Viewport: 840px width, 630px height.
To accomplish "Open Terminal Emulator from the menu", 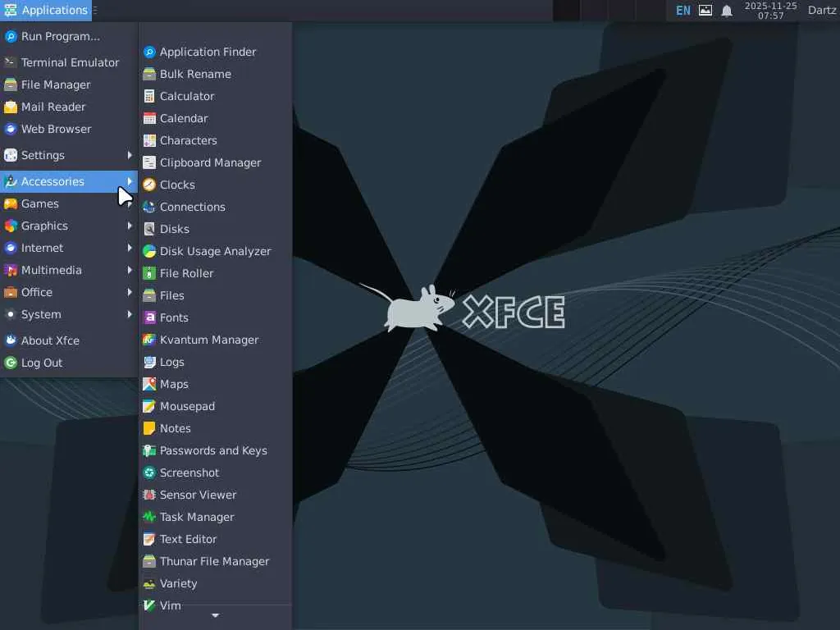I will click(x=69, y=62).
